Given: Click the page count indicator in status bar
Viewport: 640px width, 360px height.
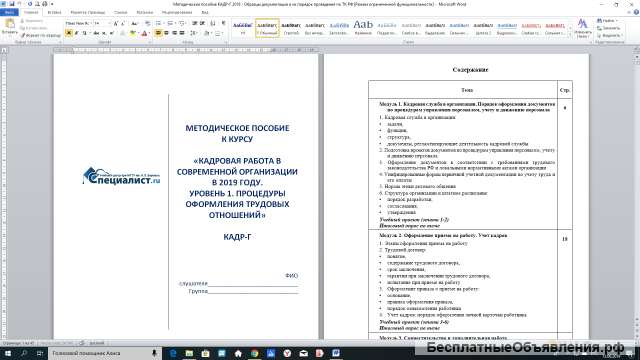Looking at the screenshot, I should [19, 343].
